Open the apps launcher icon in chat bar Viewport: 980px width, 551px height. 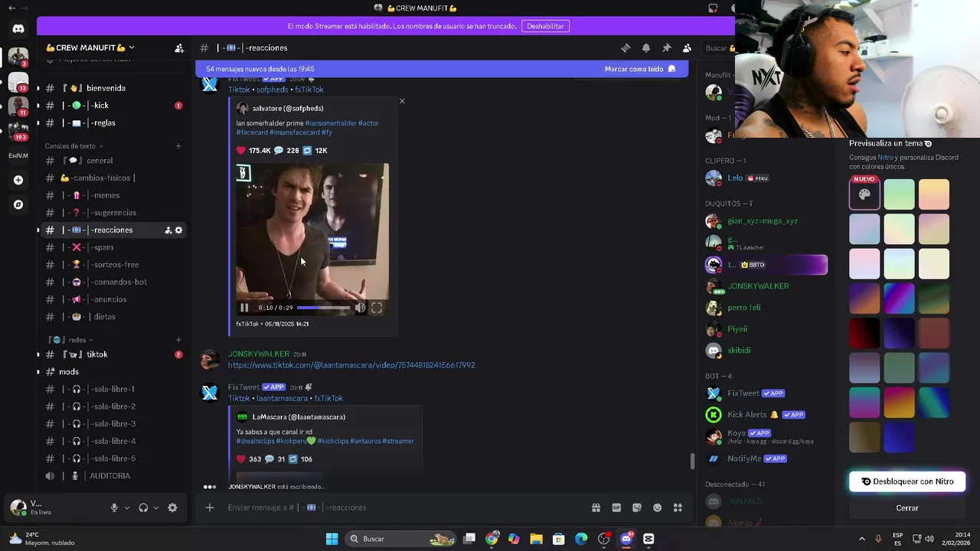[x=678, y=507]
